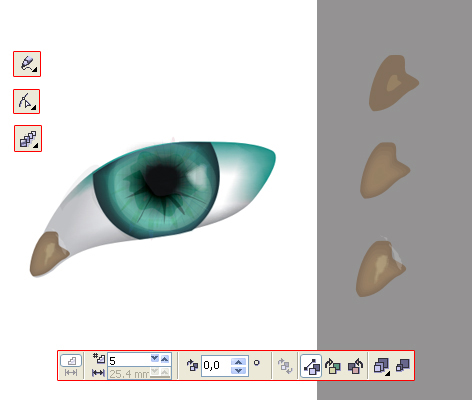Screen dimensions: 472x400
Task: Increase blend steps with the up arrow
Action: [165, 359]
